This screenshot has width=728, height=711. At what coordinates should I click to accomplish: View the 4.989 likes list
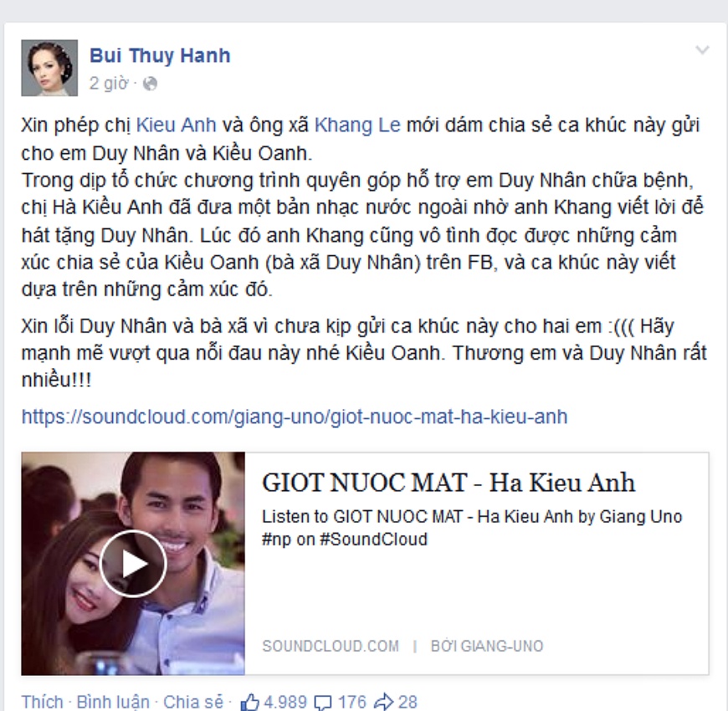coord(285,702)
